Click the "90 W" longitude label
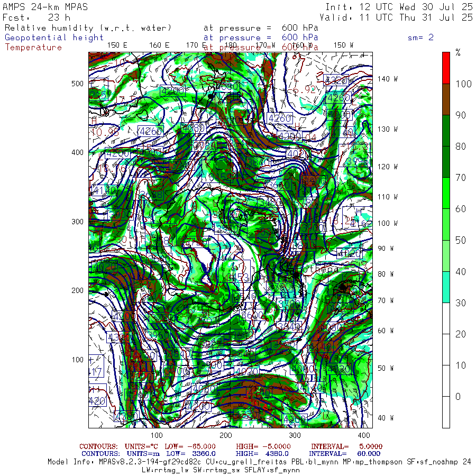This screenshot has width=476, height=476. pyautogui.click(x=386, y=249)
